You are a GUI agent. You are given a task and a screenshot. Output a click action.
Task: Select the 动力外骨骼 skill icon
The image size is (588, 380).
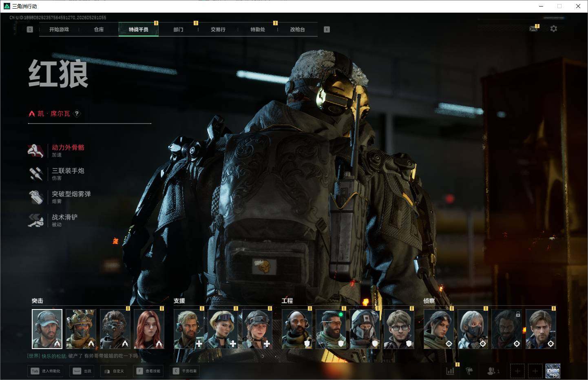[x=36, y=150]
